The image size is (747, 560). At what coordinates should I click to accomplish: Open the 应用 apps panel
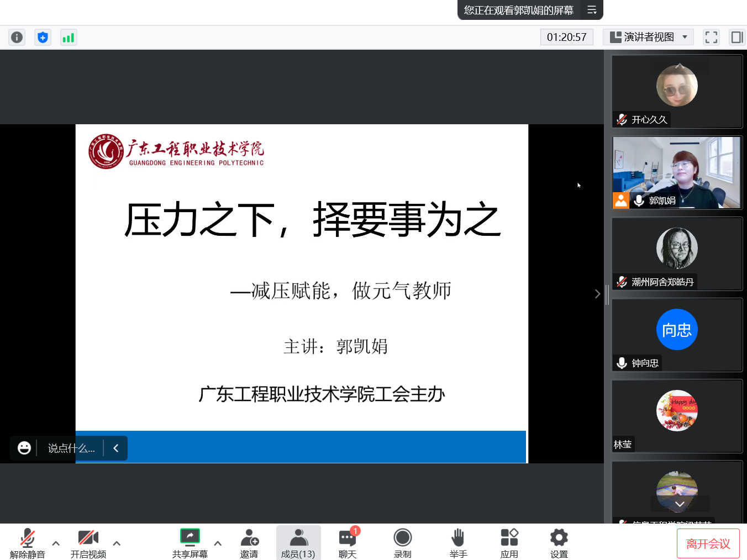tap(509, 543)
